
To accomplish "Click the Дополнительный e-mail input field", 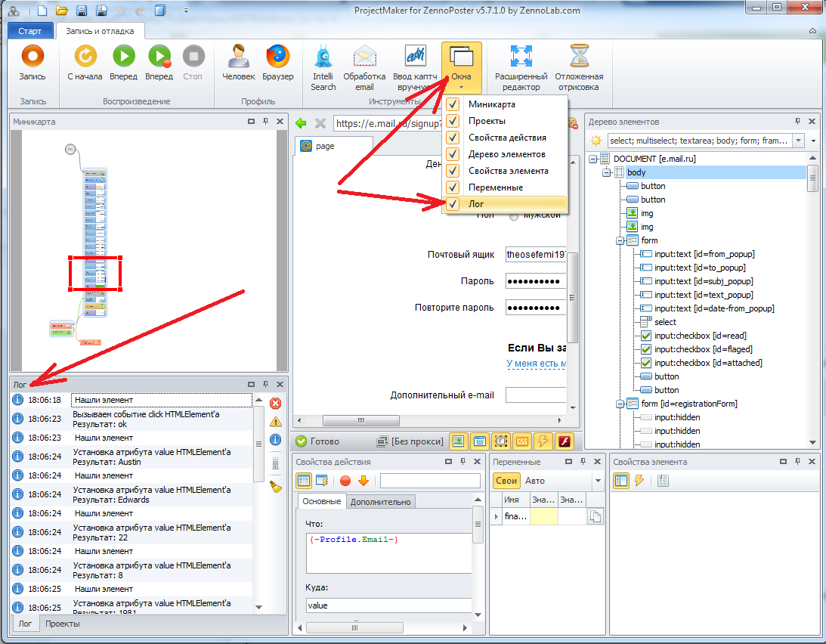I will click(x=535, y=395).
